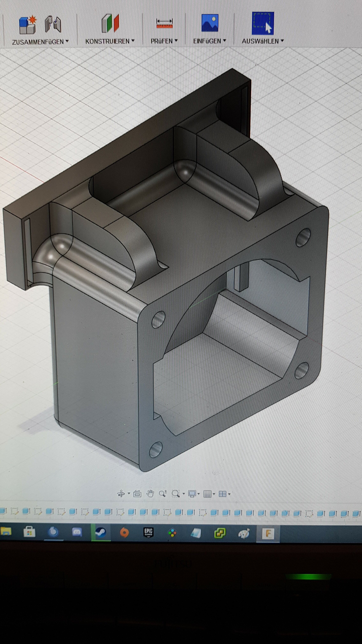Open the EINFÜGEN dropdown menu
The width and height of the screenshot is (362, 644).
point(210,41)
